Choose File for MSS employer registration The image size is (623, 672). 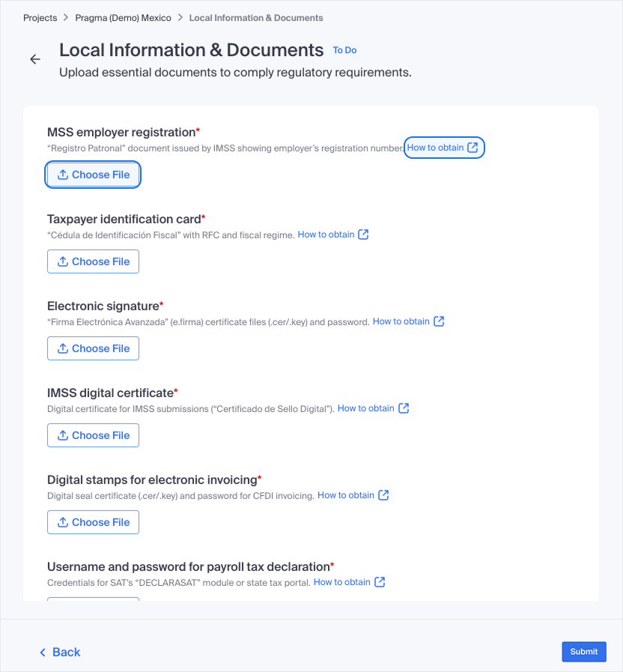pos(93,175)
